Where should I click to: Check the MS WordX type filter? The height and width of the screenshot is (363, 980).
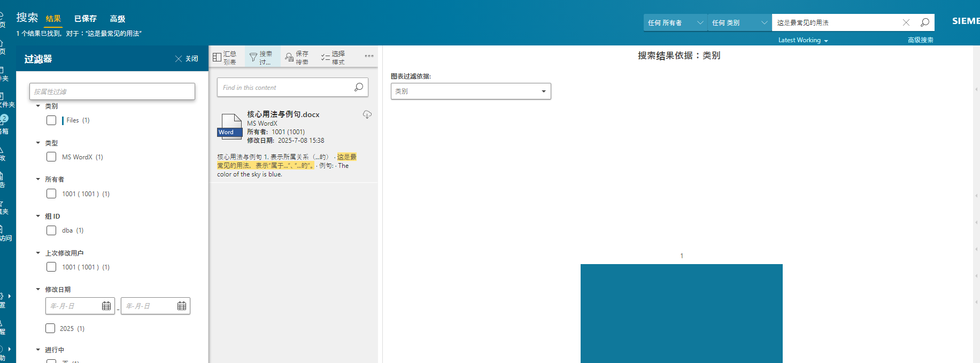click(51, 157)
